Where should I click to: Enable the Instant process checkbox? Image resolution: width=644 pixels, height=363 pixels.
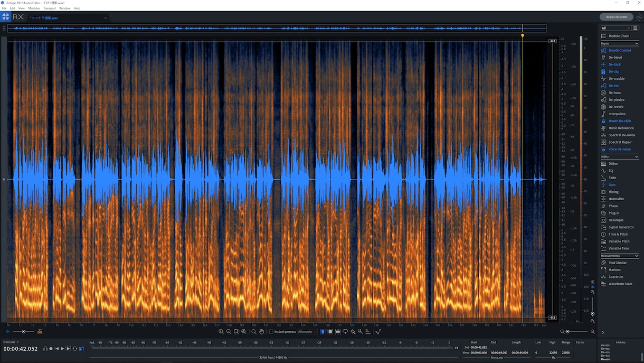(x=271, y=332)
